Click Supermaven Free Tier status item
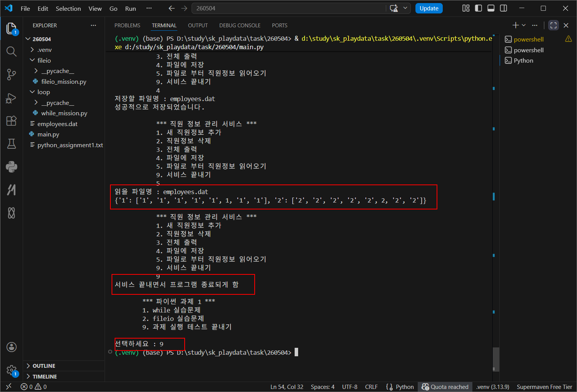 pos(544,387)
